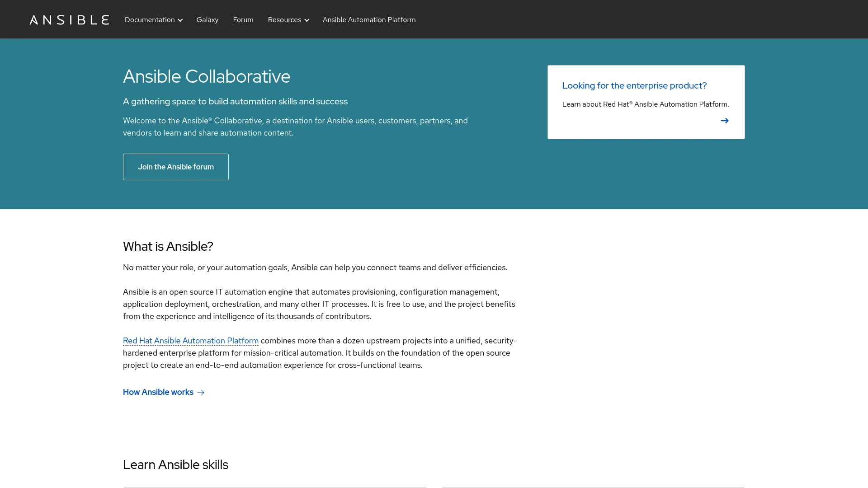Expand the Documentation dropdown menu
Viewport: 868px width, 488px height.
point(154,19)
